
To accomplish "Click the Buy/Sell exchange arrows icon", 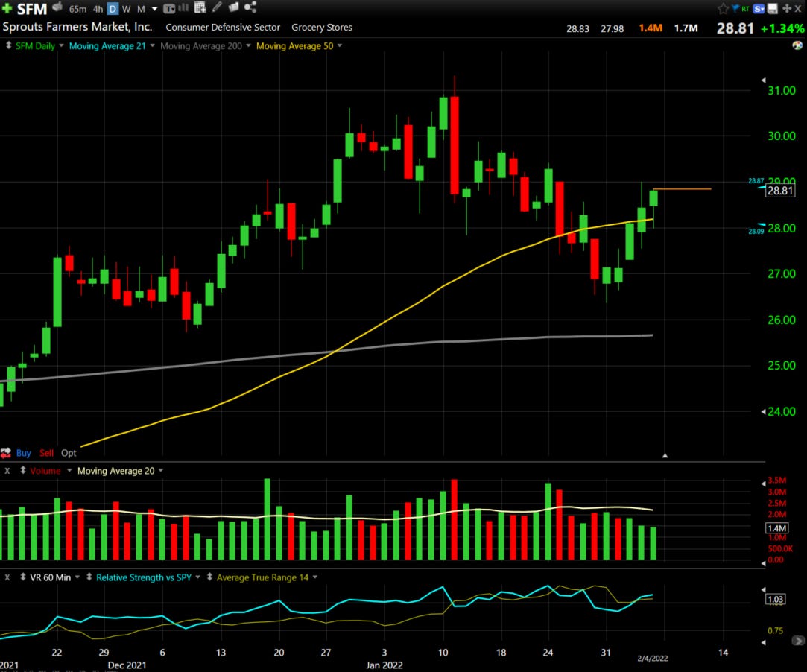I will tap(6, 453).
